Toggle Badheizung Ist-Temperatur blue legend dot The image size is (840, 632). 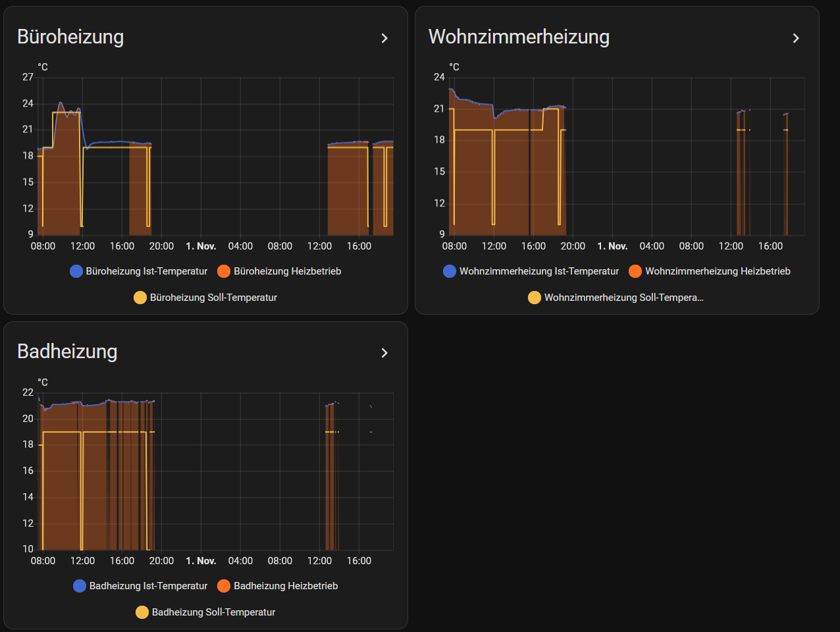(x=80, y=586)
